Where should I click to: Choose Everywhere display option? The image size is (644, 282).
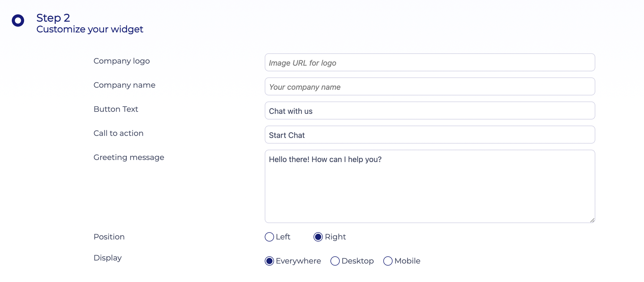pos(269,261)
